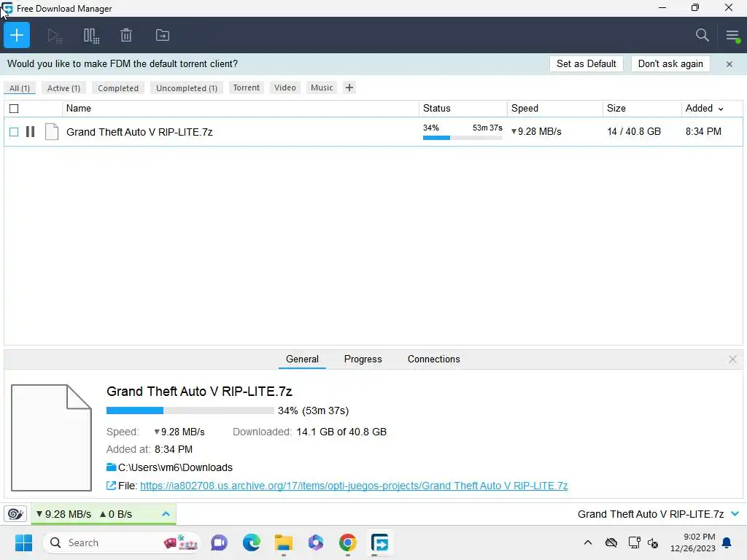Open Copilot icon in taskbar

(x=315, y=542)
